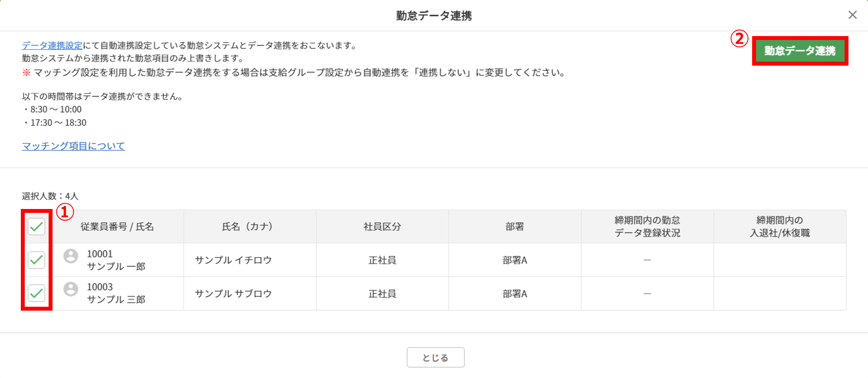Uncheck the checkbox for employee 10003

tap(36, 293)
